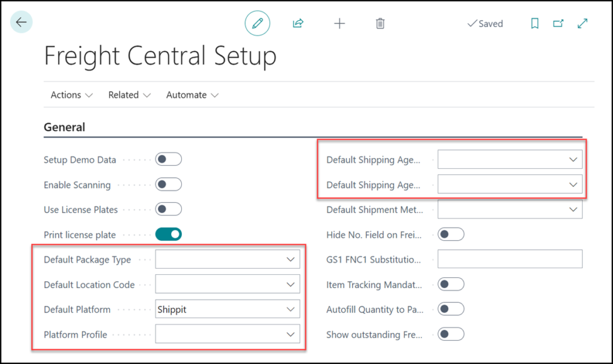Click the GS1 FNC1 Substitution input field
613x364 pixels.
click(510, 260)
